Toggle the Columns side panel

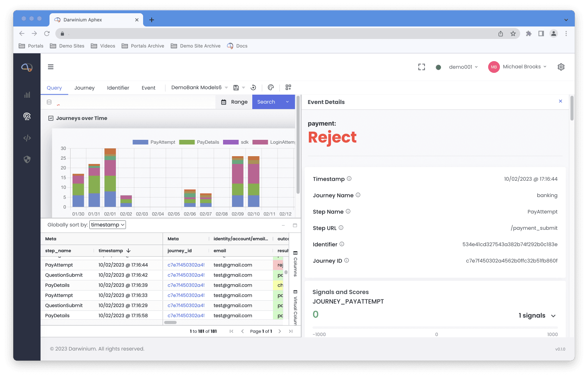295,264
